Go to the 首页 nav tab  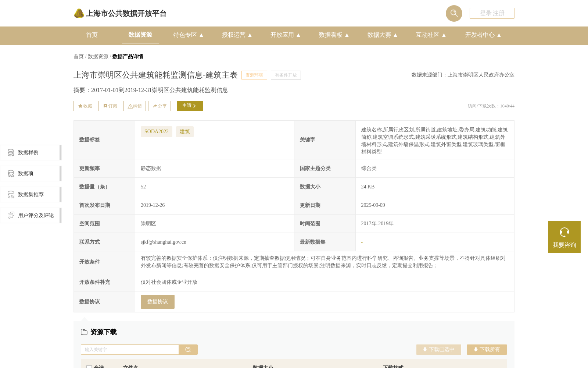[92, 35]
